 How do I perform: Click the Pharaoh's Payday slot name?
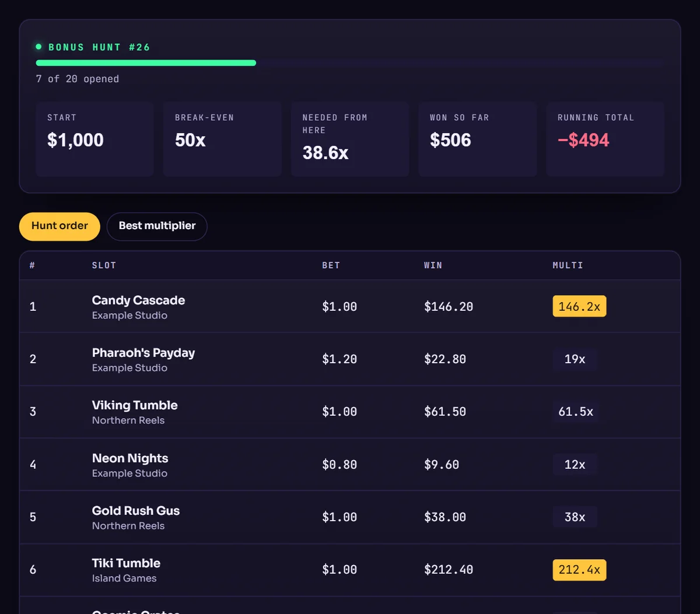tap(143, 353)
